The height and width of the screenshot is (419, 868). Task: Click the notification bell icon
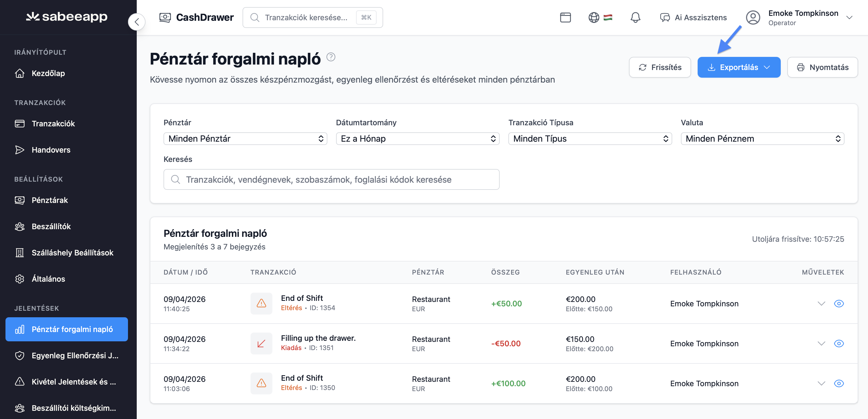(635, 18)
